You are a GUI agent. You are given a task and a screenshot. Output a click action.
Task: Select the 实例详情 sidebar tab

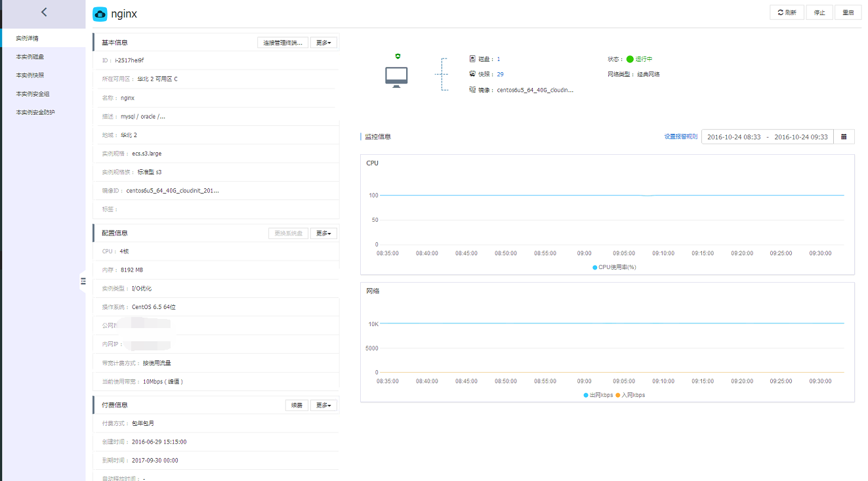coord(43,38)
